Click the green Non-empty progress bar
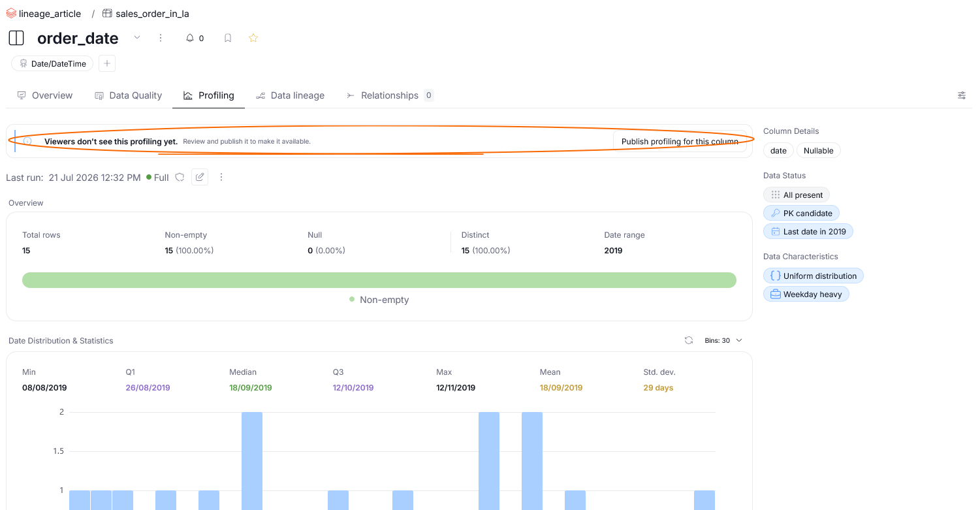The image size is (980, 510). click(379, 280)
